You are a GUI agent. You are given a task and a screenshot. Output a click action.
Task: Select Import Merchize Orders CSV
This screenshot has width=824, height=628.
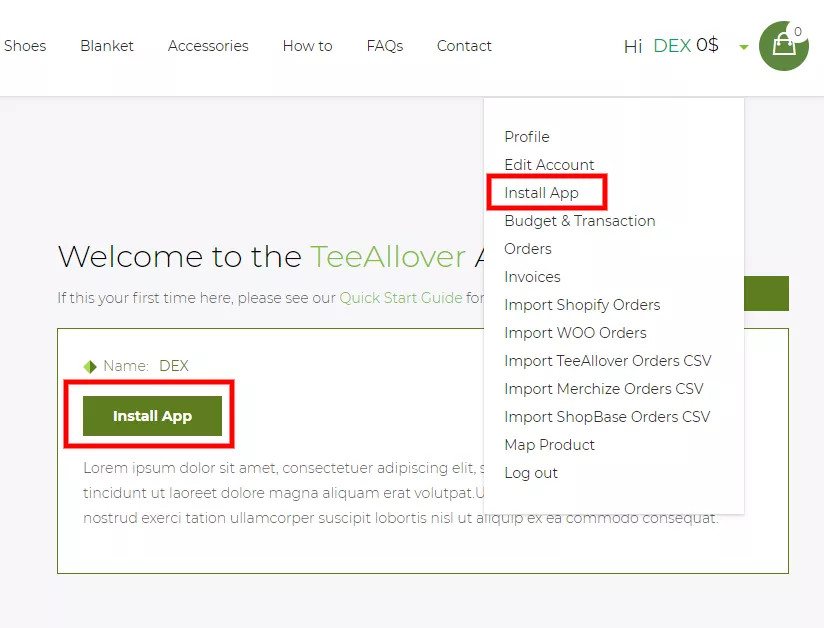603,389
